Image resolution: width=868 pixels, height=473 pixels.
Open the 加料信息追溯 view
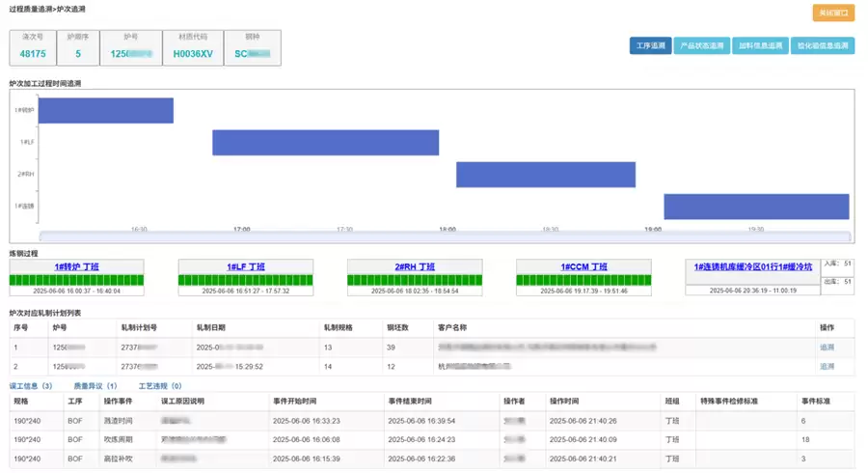click(x=759, y=45)
